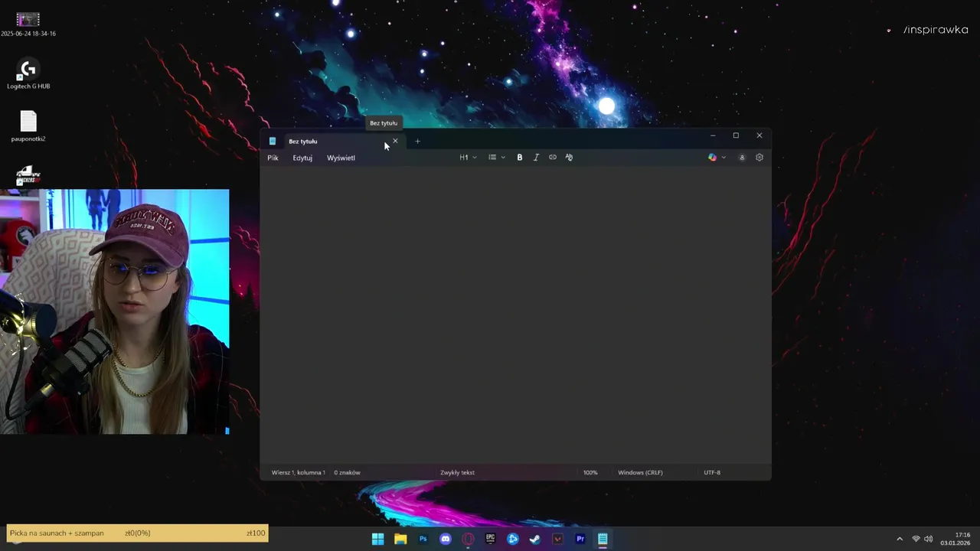
Task: Open Opera GX browser from the taskbar
Action: coord(468,540)
